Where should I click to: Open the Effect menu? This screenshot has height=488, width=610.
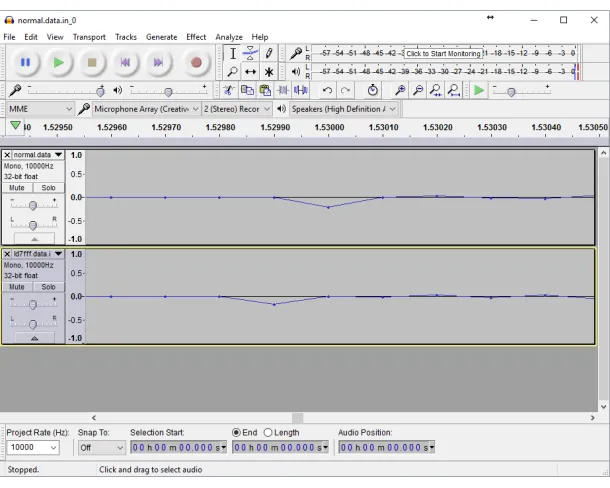click(x=196, y=37)
